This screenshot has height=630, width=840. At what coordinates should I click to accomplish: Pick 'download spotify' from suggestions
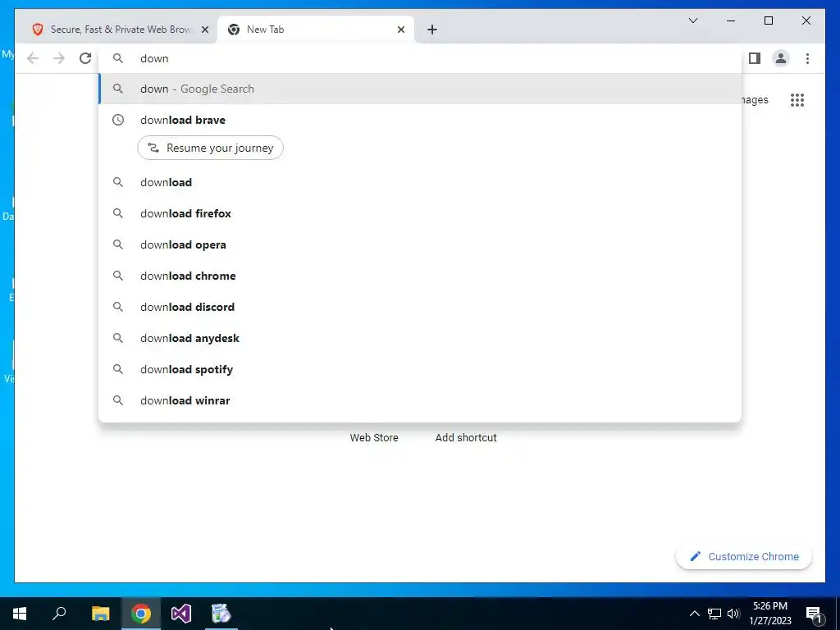pos(421,369)
